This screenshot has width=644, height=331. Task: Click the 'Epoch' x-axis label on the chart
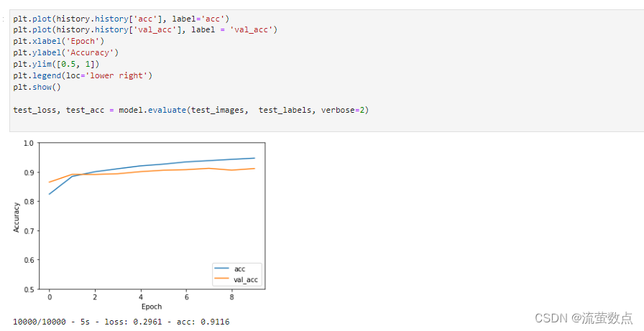tap(152, 307)
